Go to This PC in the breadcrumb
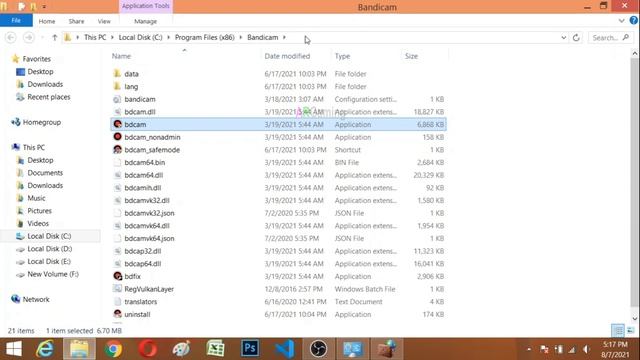This screenshot has height=360, width=640. 95,38
